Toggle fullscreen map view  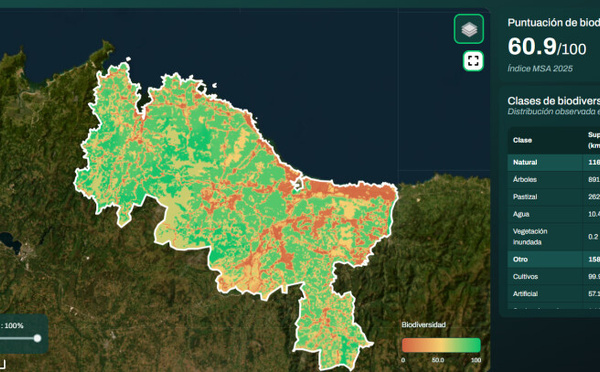pos(473,61)
